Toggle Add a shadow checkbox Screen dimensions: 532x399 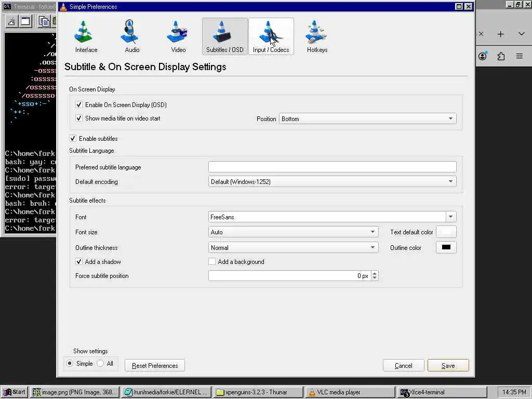79,262
